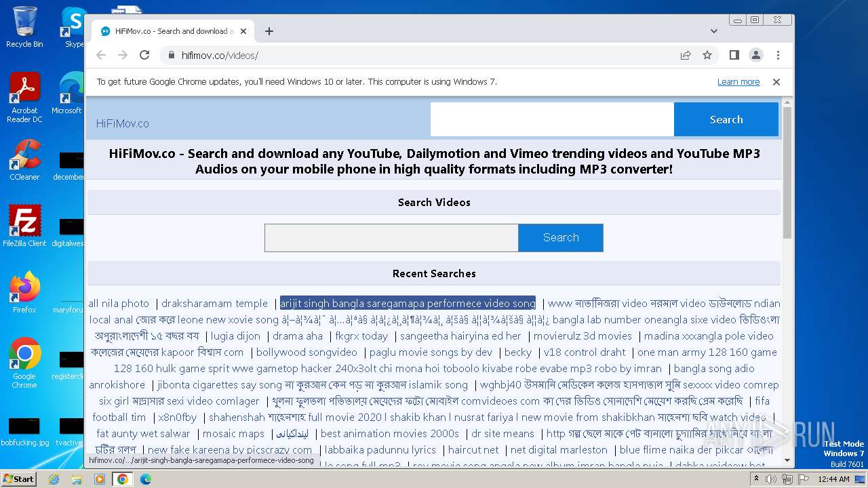Open 'x8n0fby' recent search link

click(x=177, y=418)
